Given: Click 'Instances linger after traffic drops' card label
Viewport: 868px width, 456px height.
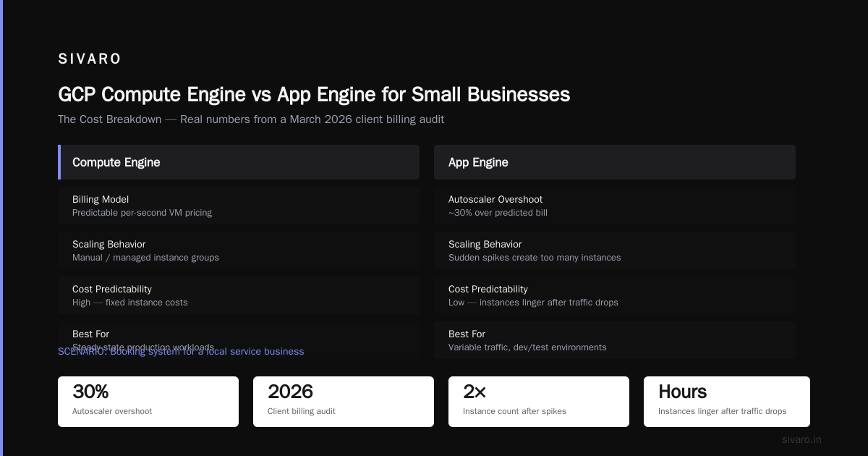Looking at the screenshot, I should point(722,411).
